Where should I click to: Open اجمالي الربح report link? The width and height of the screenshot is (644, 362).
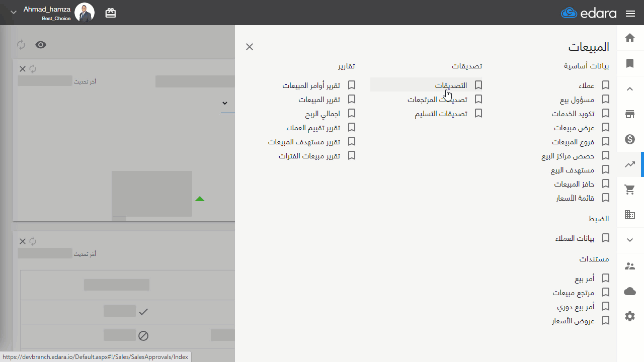pyautogui.click(x=323, y=114)
